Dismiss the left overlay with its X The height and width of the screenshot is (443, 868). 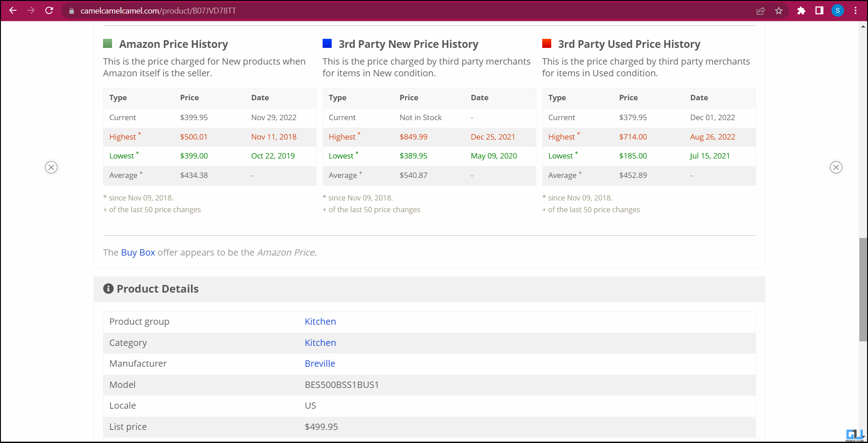51,167
